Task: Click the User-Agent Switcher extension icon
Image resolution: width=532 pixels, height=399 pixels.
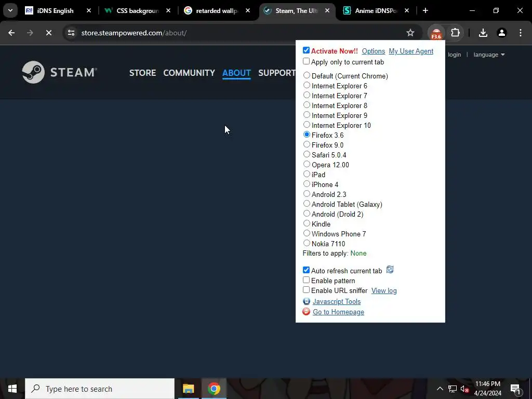Action: click(x=436, y=33)
